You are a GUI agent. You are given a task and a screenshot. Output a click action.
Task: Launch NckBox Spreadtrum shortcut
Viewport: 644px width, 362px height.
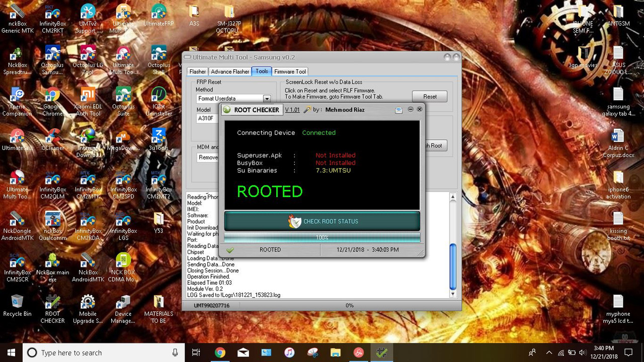pyautogui.click(x=17, y=60)
